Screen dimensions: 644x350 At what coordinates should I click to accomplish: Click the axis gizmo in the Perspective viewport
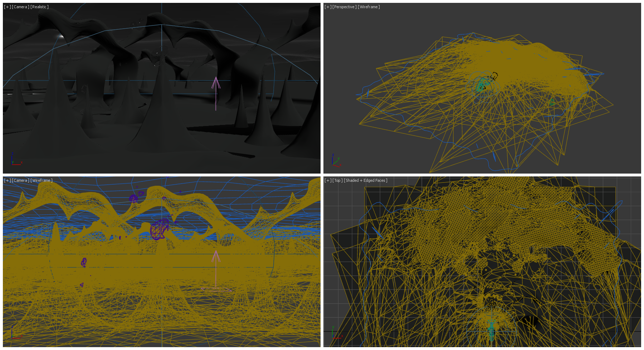pos(335,161)
